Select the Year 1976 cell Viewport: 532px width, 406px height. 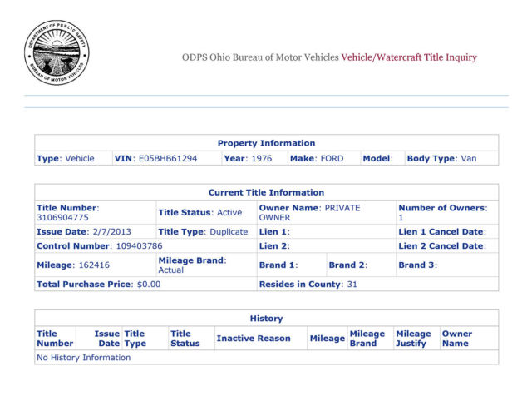[x=253, y=158]
